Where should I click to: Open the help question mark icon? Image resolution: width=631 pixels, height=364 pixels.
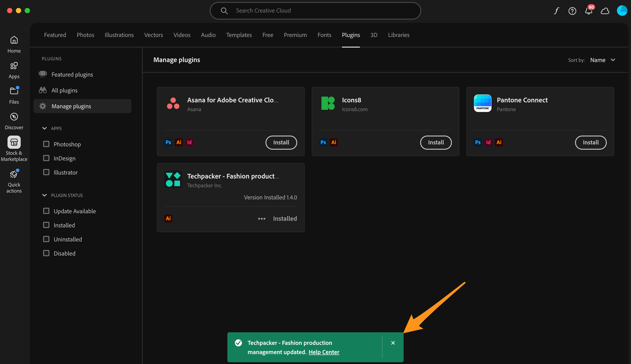pos(572,11)
